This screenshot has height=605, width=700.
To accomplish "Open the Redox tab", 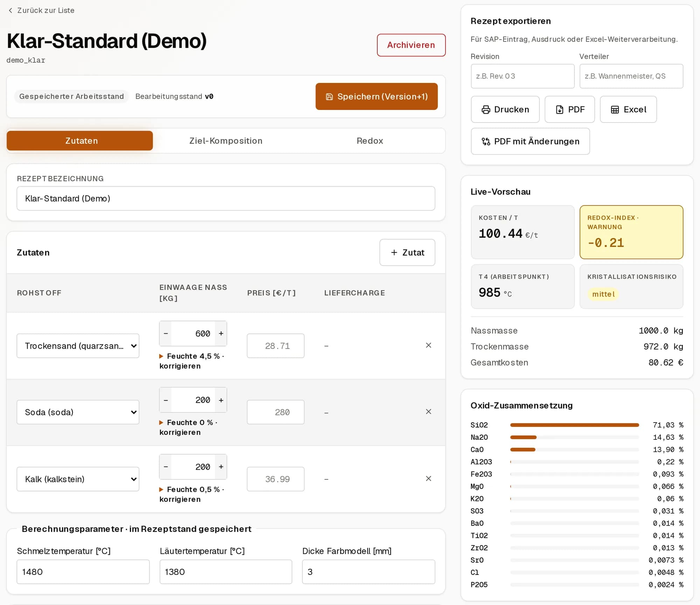I will pyautogui.click(x=370, y=141).
